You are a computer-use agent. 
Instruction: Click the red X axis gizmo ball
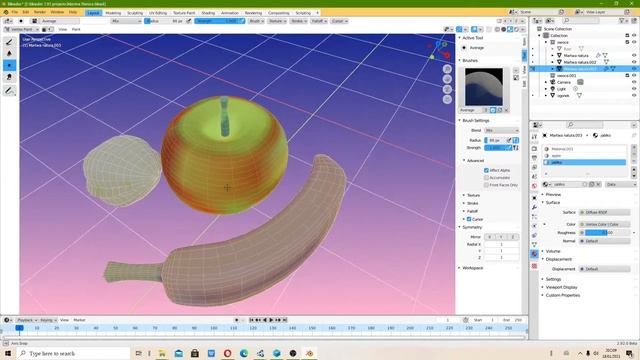pos(447,55)
